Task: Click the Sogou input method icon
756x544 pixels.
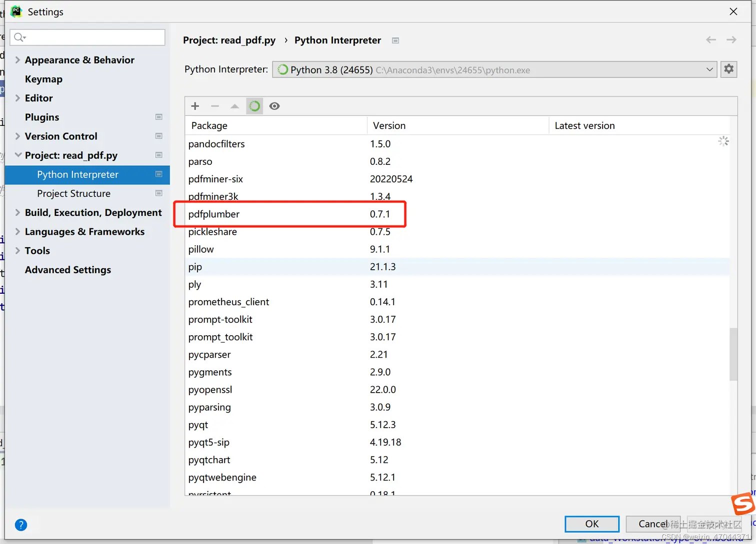Action: (743, 504)
